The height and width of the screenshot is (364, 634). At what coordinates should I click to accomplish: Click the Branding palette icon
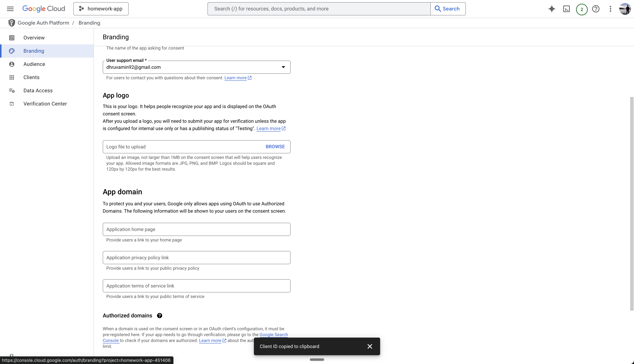(12, 51)
